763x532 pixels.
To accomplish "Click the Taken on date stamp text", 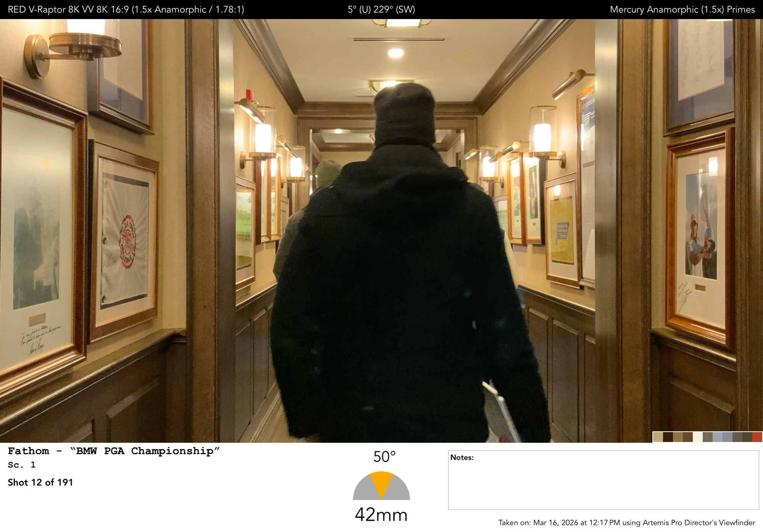I will [626, 522].
